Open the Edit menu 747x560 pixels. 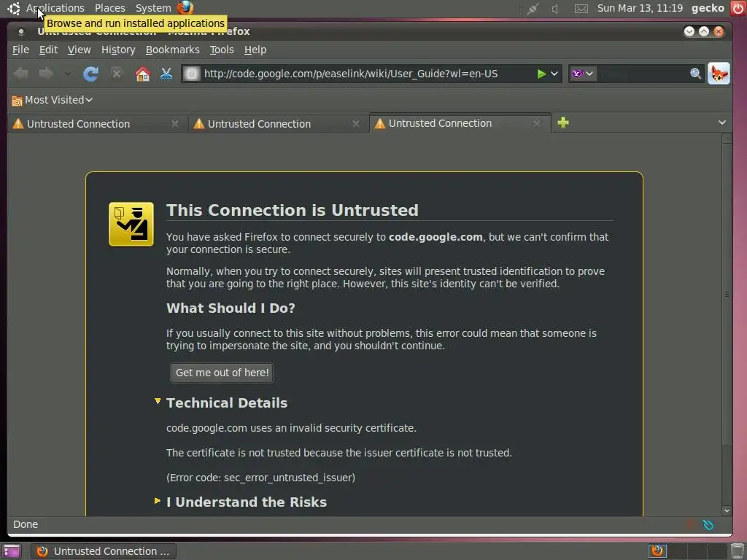point(48,50)
